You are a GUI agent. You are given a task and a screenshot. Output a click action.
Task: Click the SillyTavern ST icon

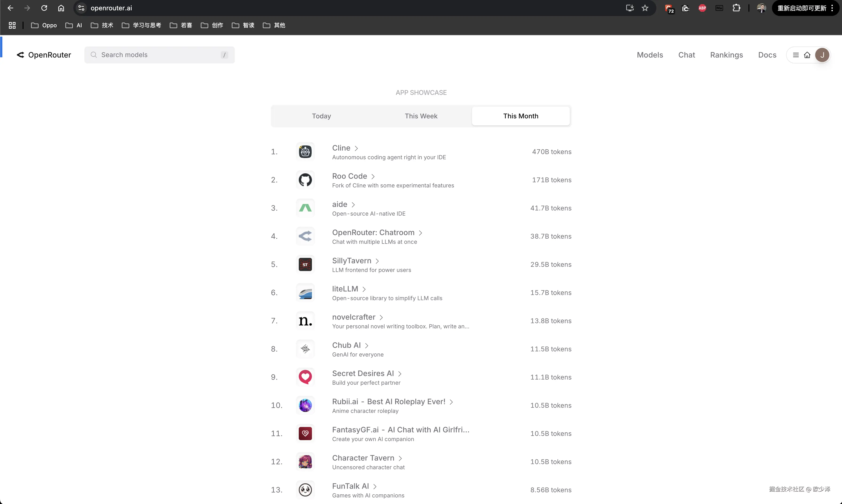pyautogui.click(x=305, y=264)
